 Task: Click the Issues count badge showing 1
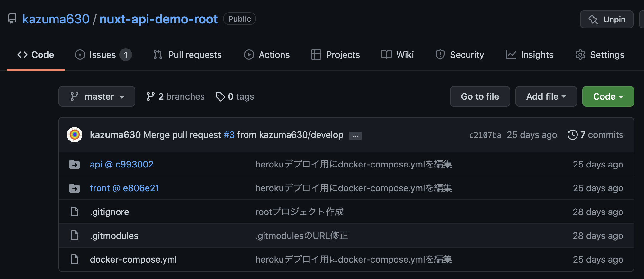tap(126, 55)
